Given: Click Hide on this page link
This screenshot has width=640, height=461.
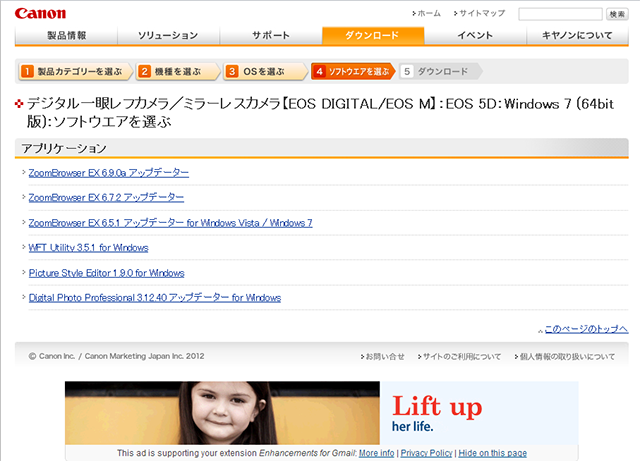Looking at the screenshot, I should [x=493, y=453].
